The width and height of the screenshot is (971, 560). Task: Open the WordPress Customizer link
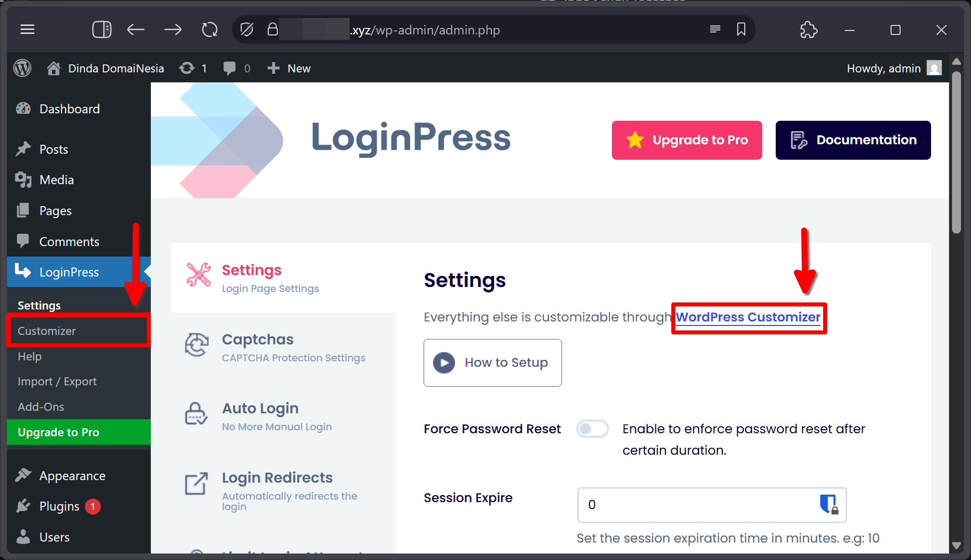(748, 317)
